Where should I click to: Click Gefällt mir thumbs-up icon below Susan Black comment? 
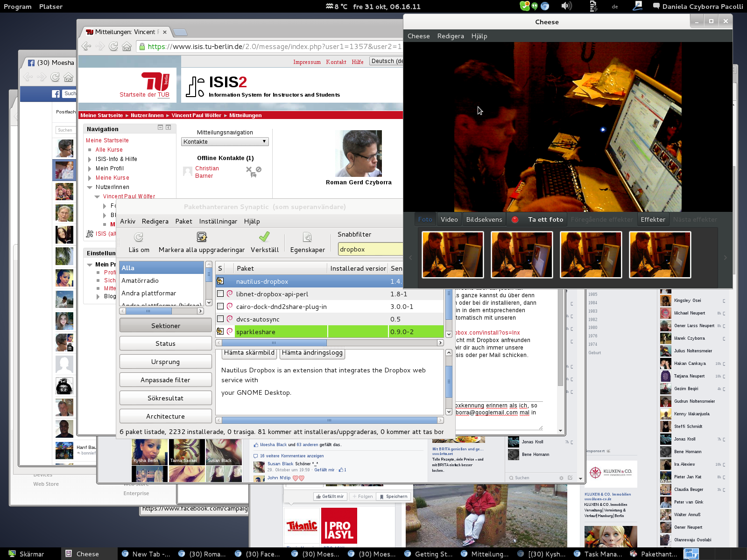point(341,470)
